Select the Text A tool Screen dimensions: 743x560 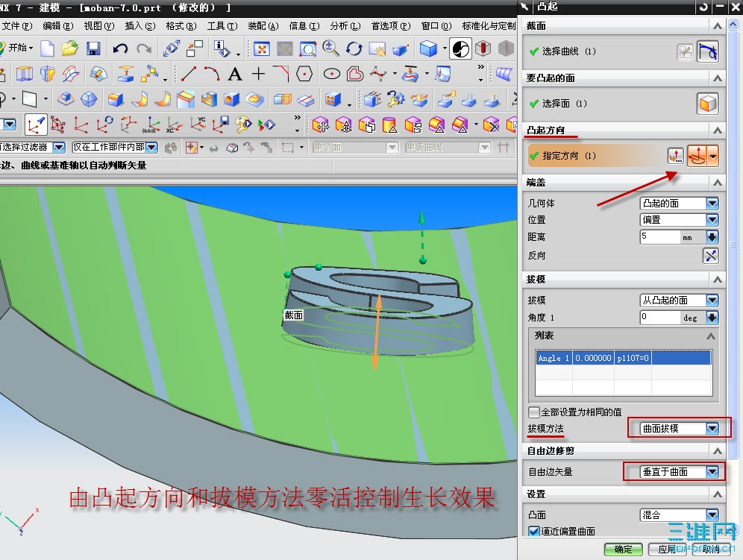pyautogui.click(x=235, y=74)
